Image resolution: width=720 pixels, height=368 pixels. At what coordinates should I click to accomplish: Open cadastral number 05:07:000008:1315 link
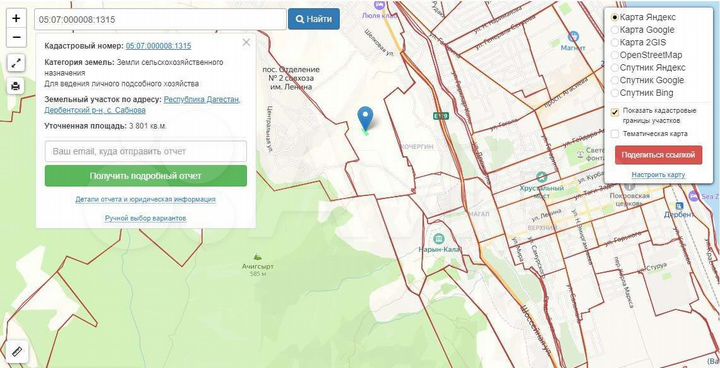[158, 46]
